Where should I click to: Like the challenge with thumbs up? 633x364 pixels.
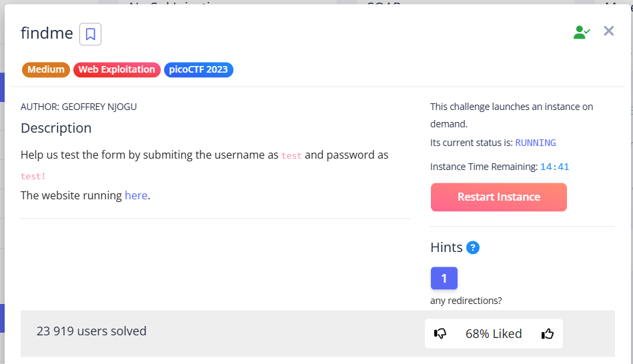(x=548, y=334)
